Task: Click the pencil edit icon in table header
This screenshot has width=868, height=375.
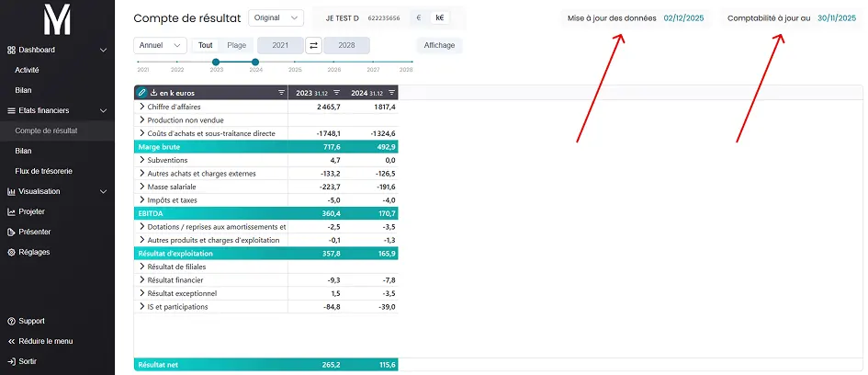Action: click(x=141, y=93)
